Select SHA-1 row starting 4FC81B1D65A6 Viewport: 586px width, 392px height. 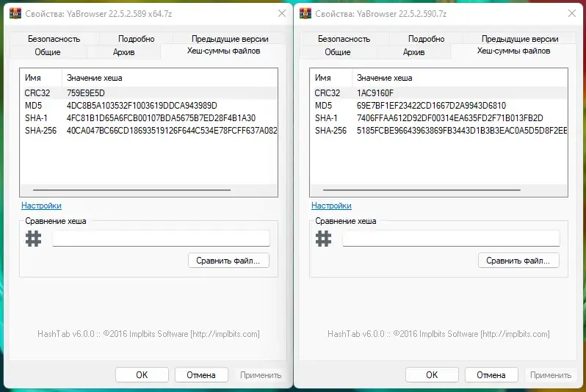coord(149,118)
